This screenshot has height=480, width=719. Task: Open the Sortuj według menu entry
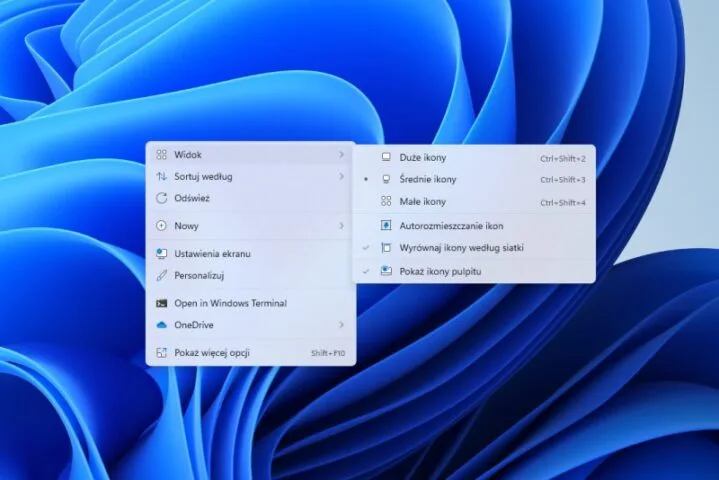point(251,176)
